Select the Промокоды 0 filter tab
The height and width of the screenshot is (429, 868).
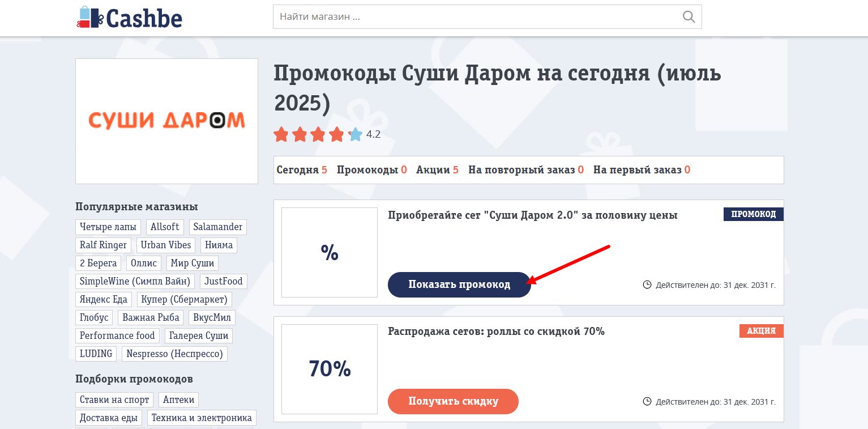click(371, 170)
